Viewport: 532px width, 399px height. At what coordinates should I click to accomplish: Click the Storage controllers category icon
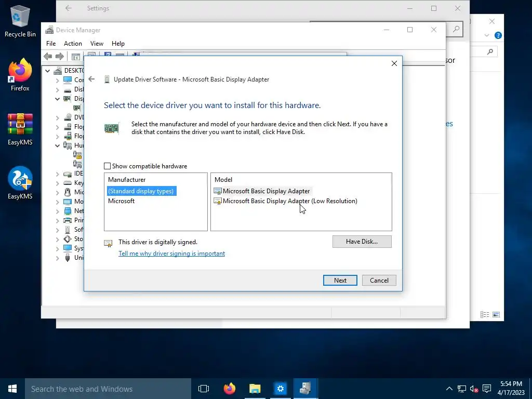pos(68,239)
